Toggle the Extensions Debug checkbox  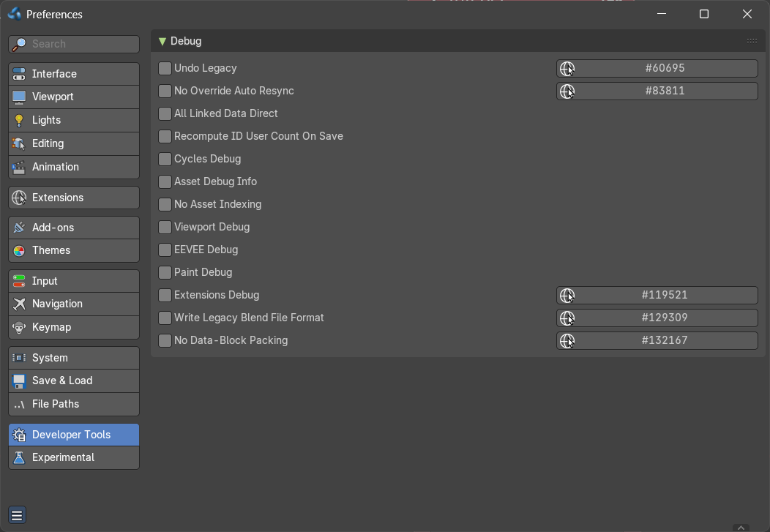click(165, 295)
